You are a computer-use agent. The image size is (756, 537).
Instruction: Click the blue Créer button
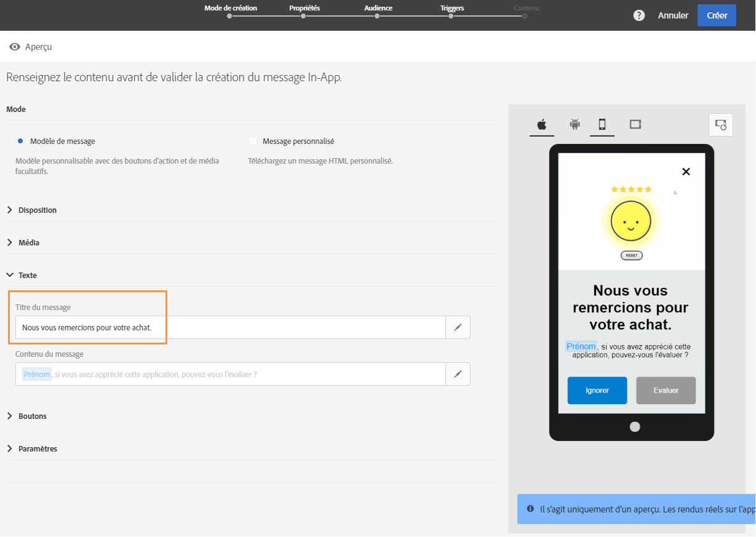(717, 15)
